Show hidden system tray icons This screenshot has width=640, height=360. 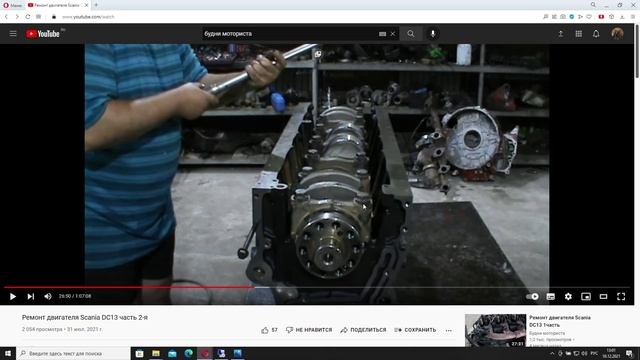(x=552, y=353)
